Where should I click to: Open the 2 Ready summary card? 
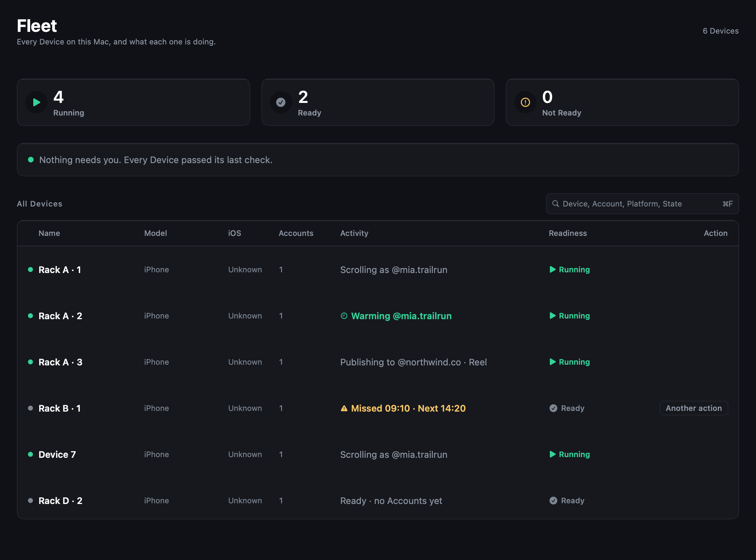click(378, 102)
